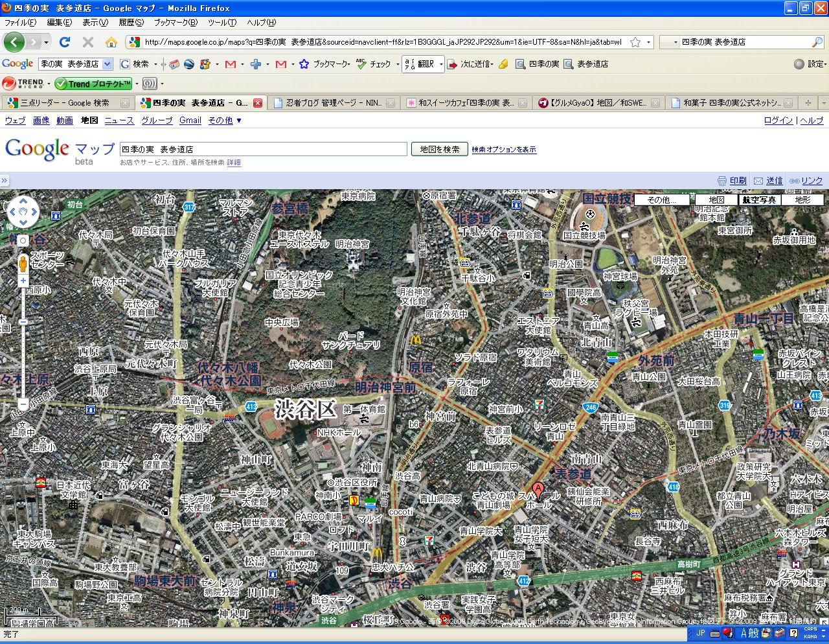829x644 pixels.
Task: Click the yellow highlighter toolbar icon
Action: click(503, 64)
